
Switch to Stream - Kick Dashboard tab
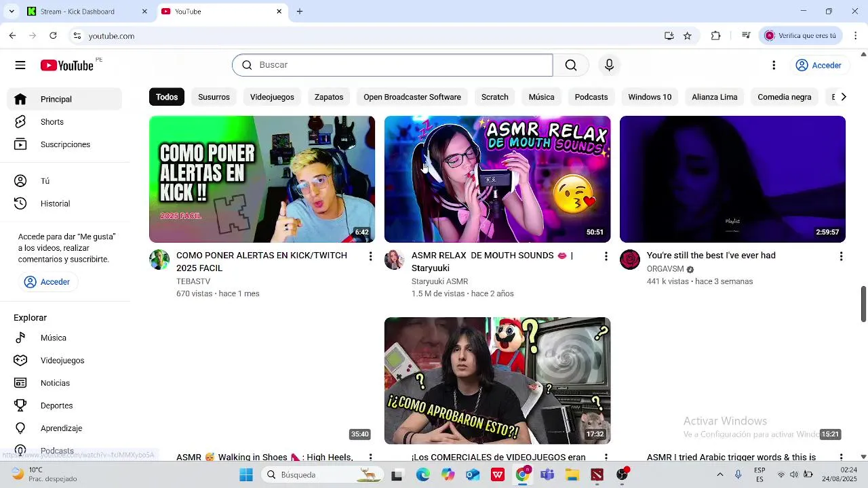click(x=88, y=12)
